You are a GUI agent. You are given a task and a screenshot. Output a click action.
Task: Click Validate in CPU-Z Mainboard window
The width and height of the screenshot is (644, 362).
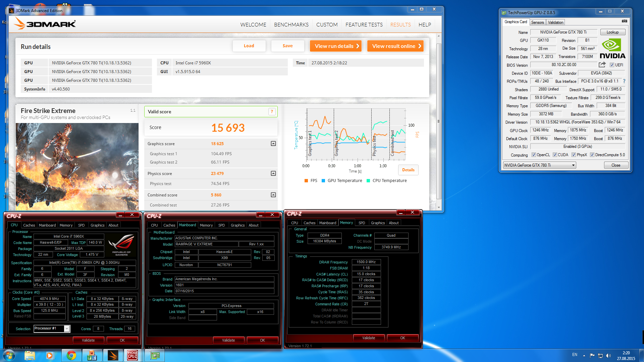tap(228, 340)
